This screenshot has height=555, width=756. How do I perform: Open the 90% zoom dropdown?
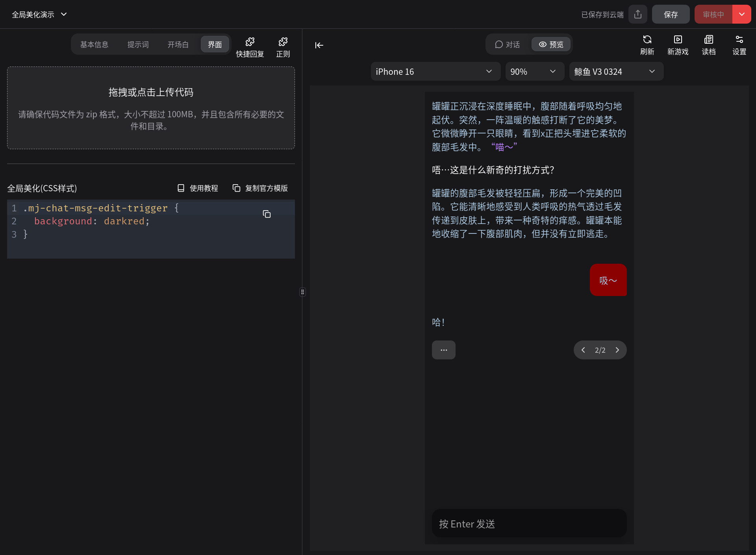point(534,72)
